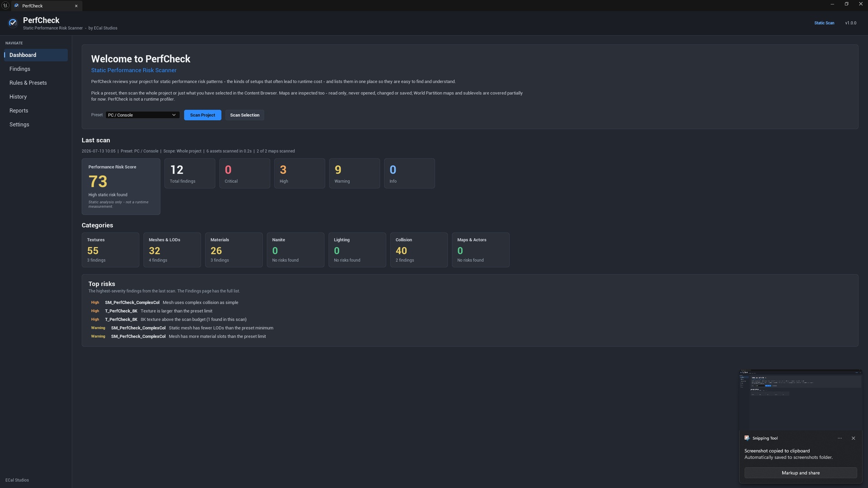868x488 pixels.
Task: Open the Materials category card
Action: [234, 250]
